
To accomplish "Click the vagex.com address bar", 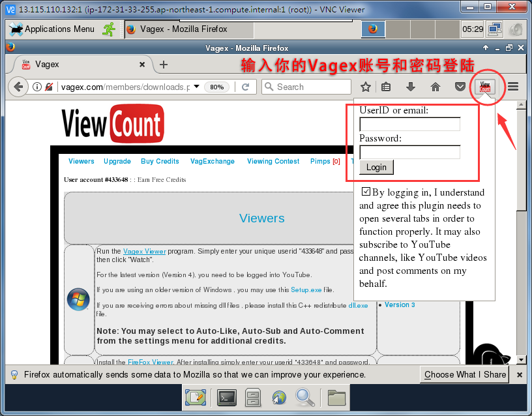I will click(x=125, y=87).
